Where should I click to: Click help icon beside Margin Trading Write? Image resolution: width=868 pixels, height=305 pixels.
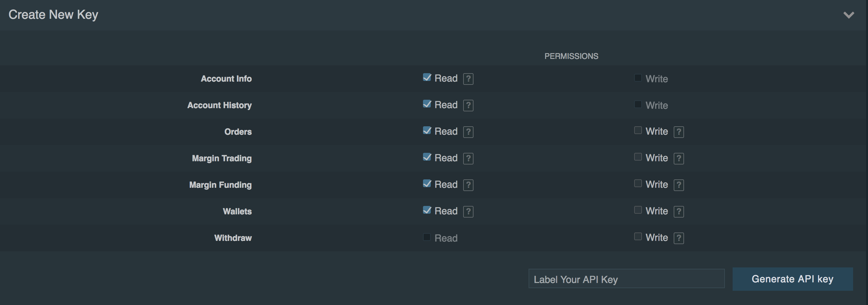point(679,158)
